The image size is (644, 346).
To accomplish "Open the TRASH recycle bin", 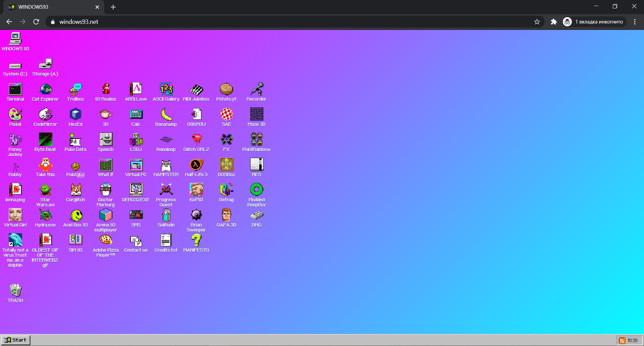I will [x=15, y=293].
